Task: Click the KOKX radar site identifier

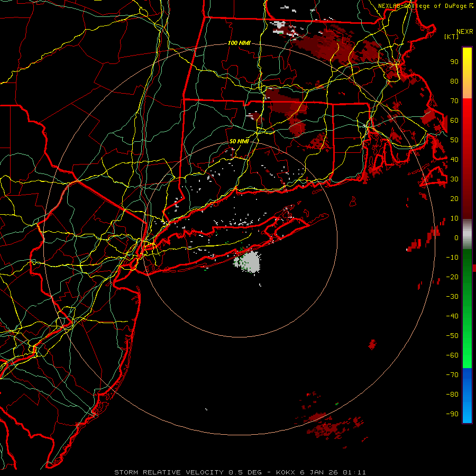Action: [x=286, y=472]
